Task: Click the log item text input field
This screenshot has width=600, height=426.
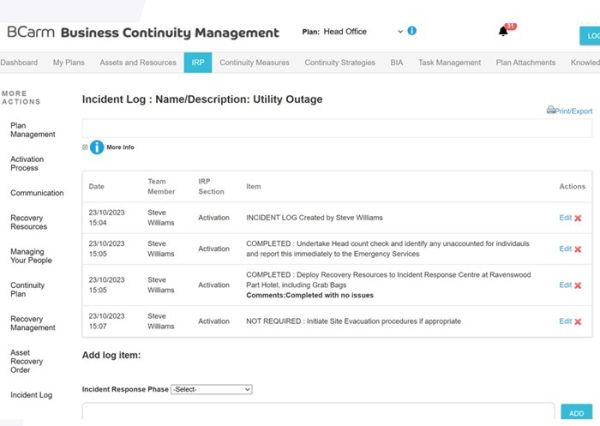Action: 318,412
